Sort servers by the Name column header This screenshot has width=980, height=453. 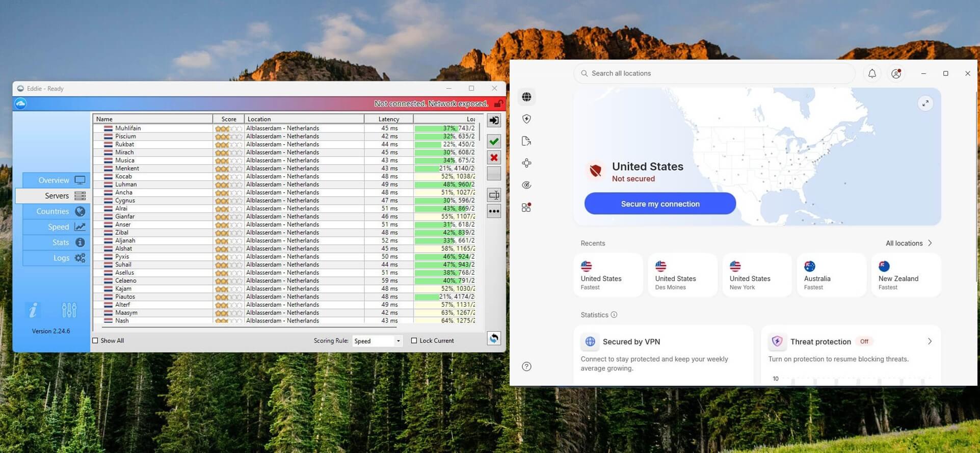[153, 119]
